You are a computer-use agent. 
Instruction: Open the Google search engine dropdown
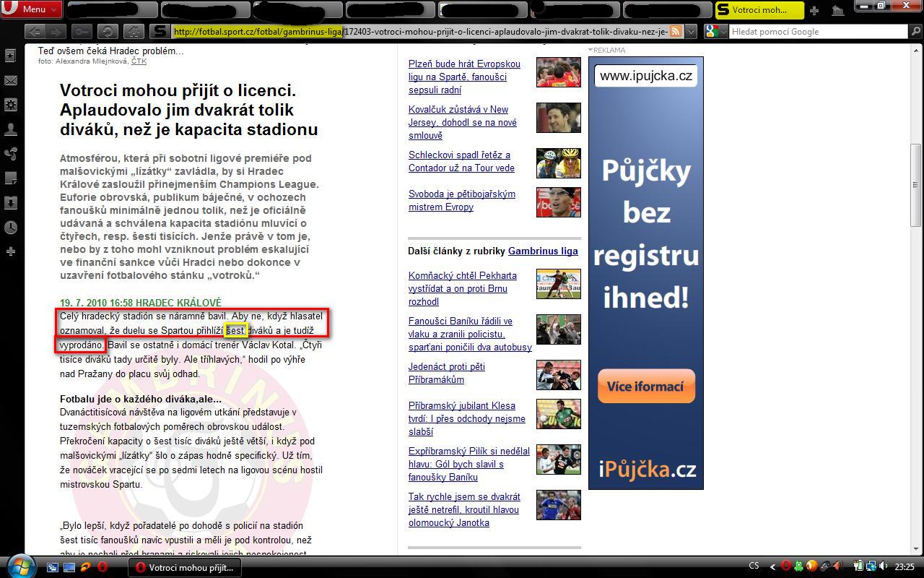coord(715,31)
